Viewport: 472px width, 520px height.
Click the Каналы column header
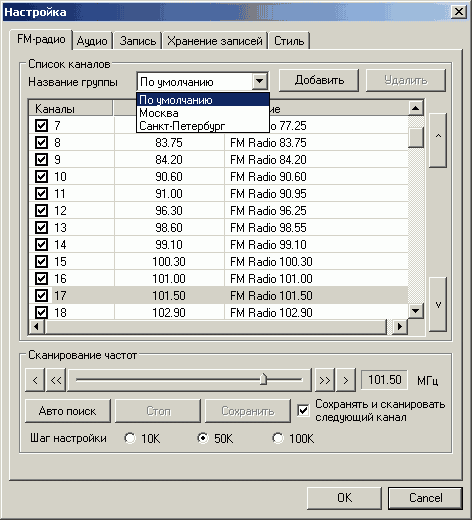point(71,109)
